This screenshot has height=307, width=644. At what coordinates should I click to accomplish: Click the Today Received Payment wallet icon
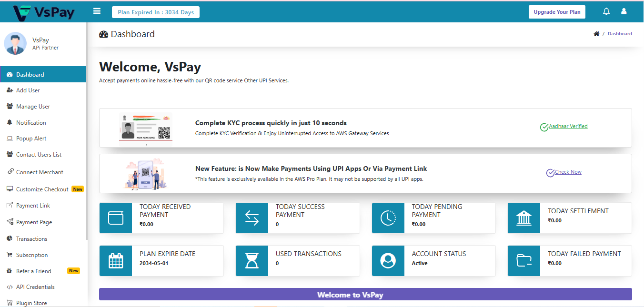click(116, 218)
